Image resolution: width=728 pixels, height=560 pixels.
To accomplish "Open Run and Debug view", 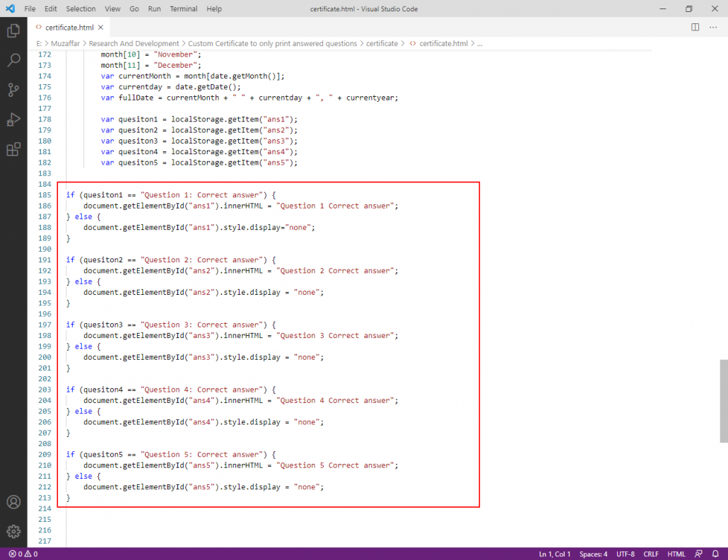I will 13,119.
